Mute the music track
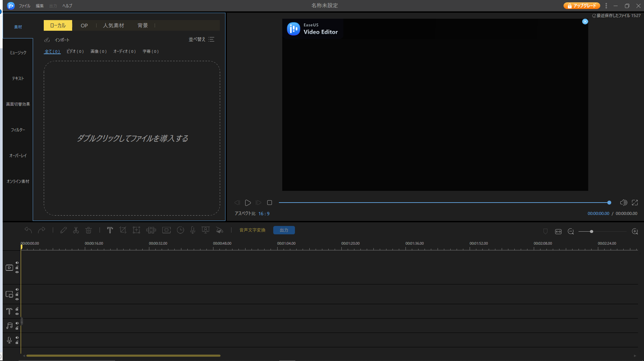644x361 pixels. 17,323
